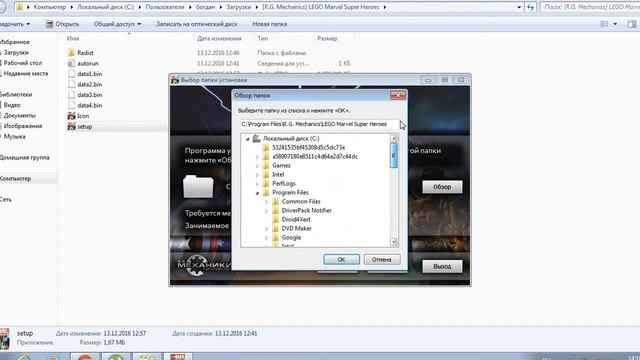Select Local Disk (C:) drive node
The height and width of the screenshot is (360, 640).
(291, 138)
